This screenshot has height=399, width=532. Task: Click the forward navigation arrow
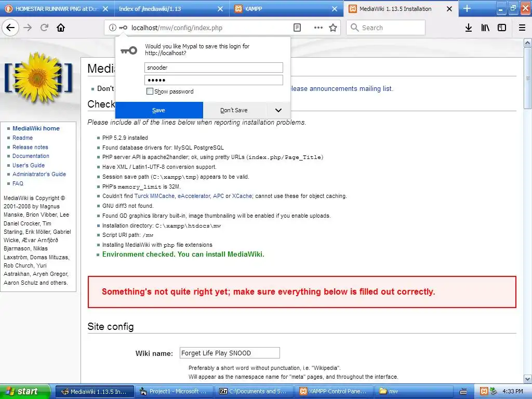pos(28,28)
